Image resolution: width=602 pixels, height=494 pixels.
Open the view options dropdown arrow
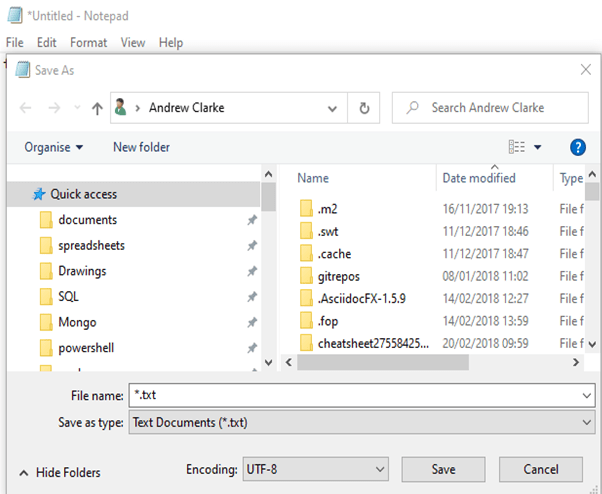(538, 147)
